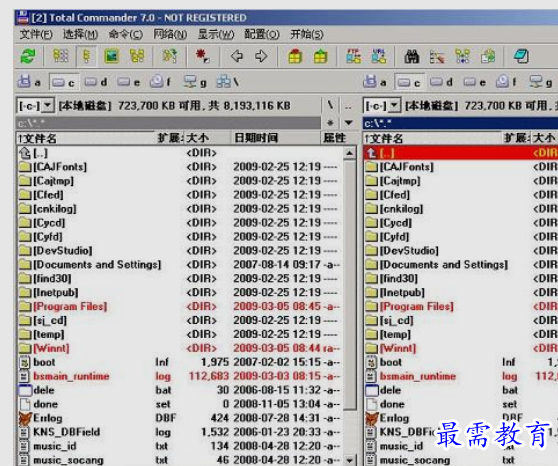
Task: Select dele bat file in right panel
Action: click(461, 390)
